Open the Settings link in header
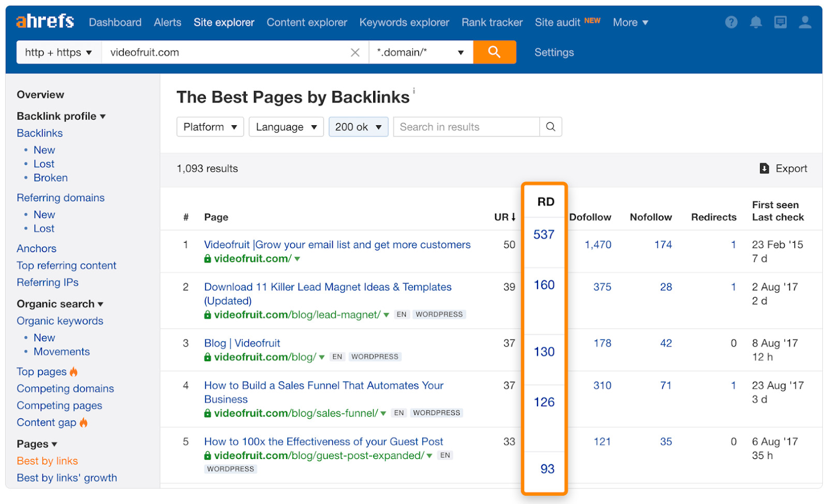This screenshot has height=504, width=828. click(x=554, y=52)
